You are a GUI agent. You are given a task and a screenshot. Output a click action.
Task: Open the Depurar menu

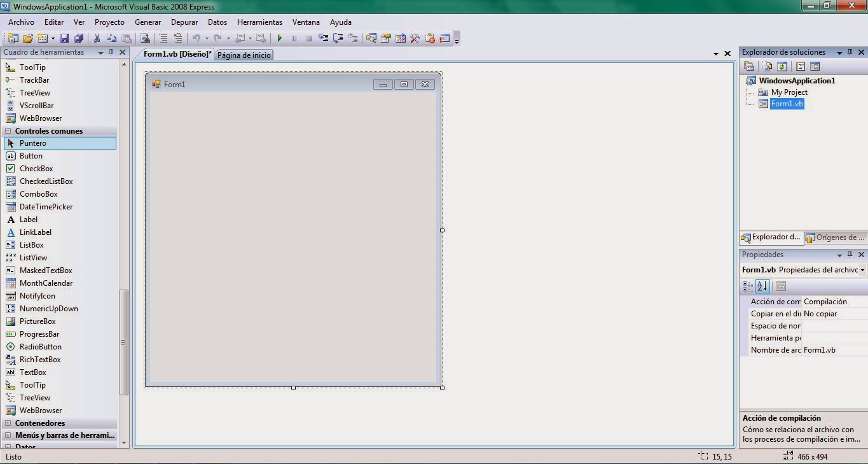tap(184, 22)
